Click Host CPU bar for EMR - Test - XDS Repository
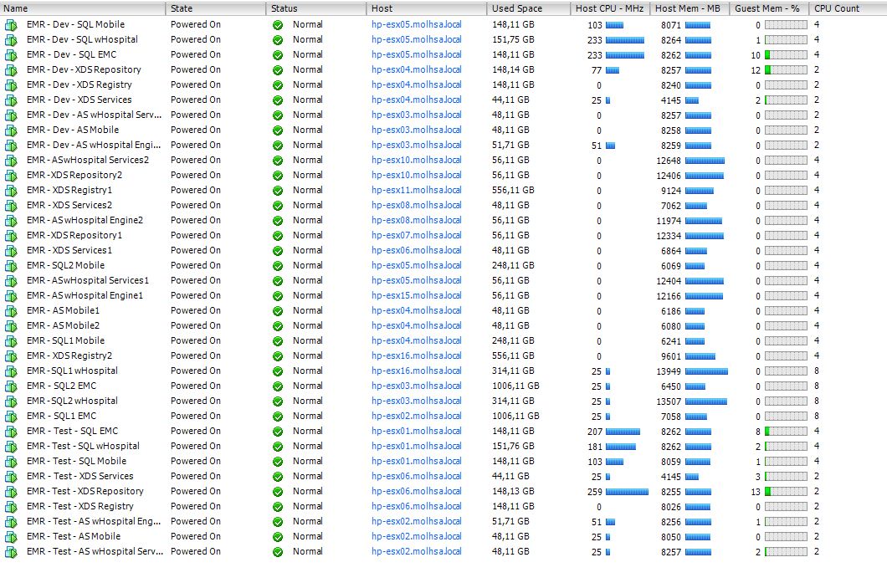The image size is (887, 588). pos(626,492)
